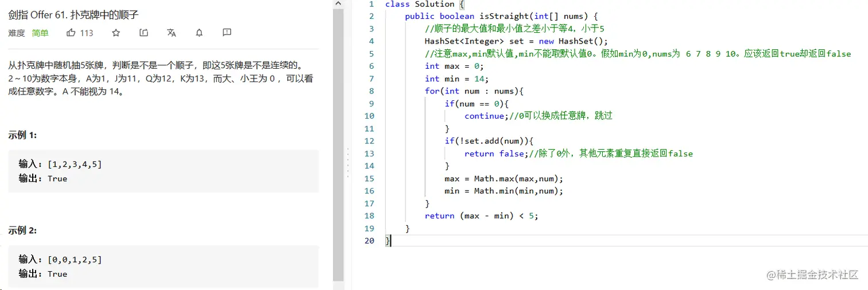Click the difficulty label 简单
This screenshot has height=290, width=868.
pyautogui.click(x=40, y=33)
